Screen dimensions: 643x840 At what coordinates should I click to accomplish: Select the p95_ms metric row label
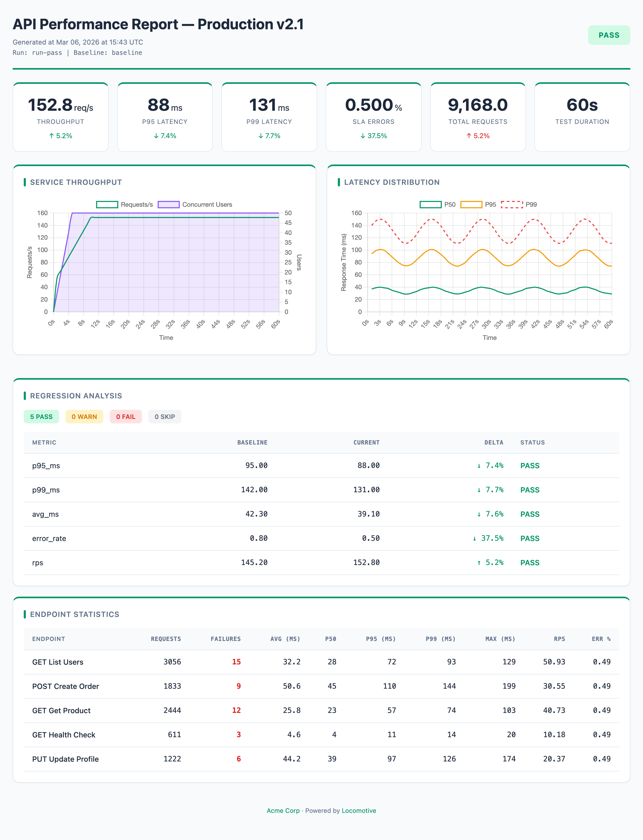pyautogui.click(x=46, y=466)
